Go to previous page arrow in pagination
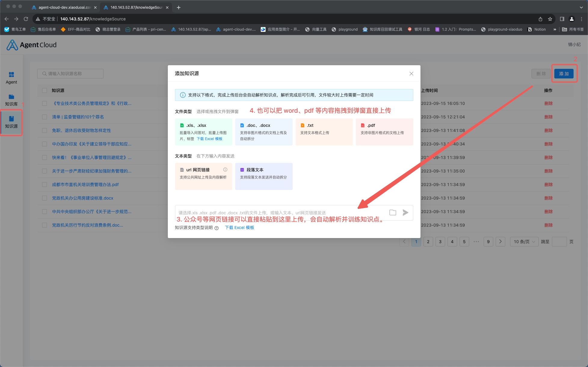Image resolution: width=588 pixels, height=367 pixels. coord(404,242)
